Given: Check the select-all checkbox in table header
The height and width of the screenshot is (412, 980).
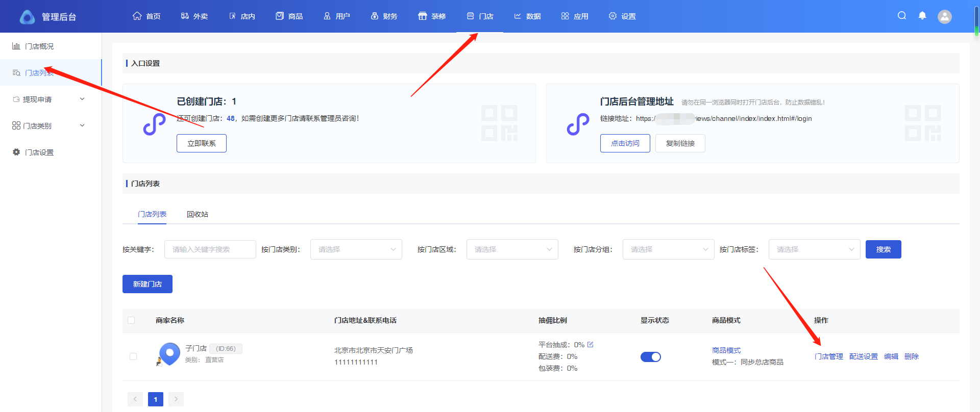Looking at the screenshot, I should [x=131, y=320].
